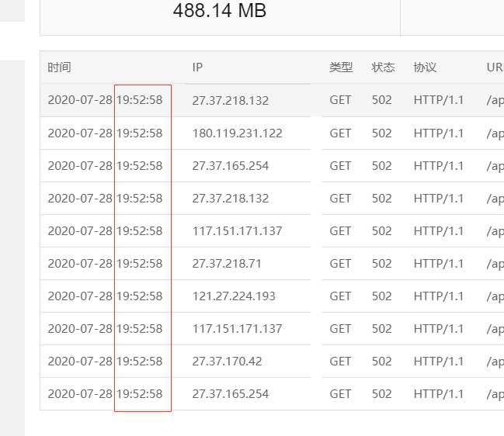Click the 时间 column header

pyautogui.click(x=59, y=67)
